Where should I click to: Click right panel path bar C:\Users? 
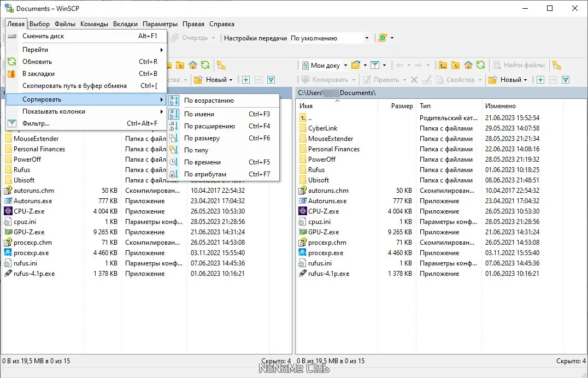(442, 93)
